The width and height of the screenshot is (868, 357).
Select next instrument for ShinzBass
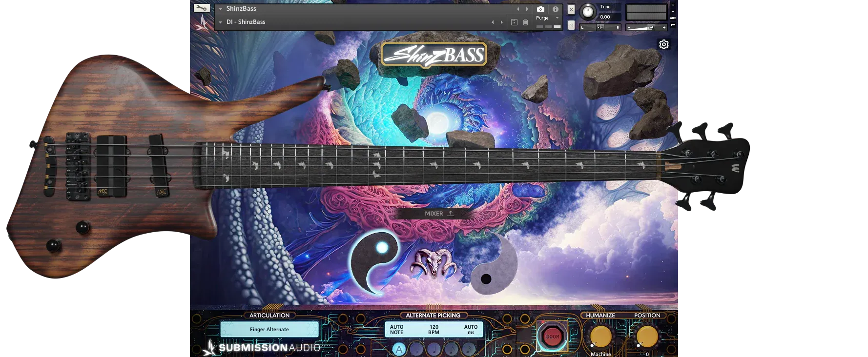coord(527,9)
